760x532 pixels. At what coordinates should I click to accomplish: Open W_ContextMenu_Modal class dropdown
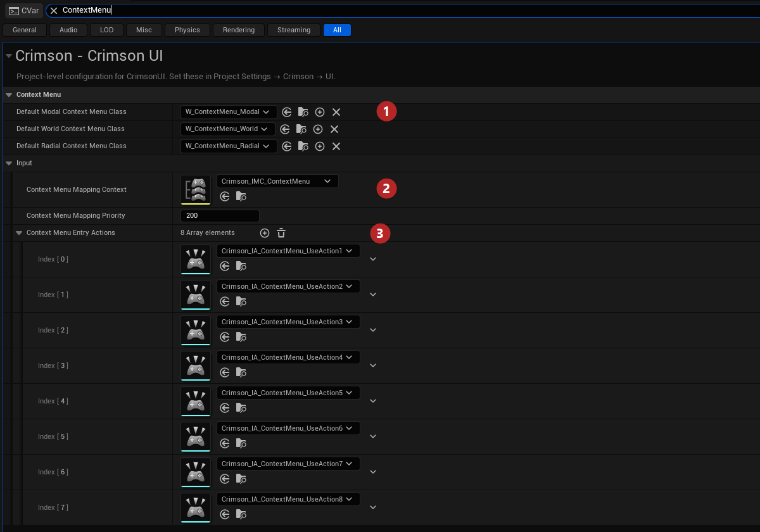pos(229,112)
